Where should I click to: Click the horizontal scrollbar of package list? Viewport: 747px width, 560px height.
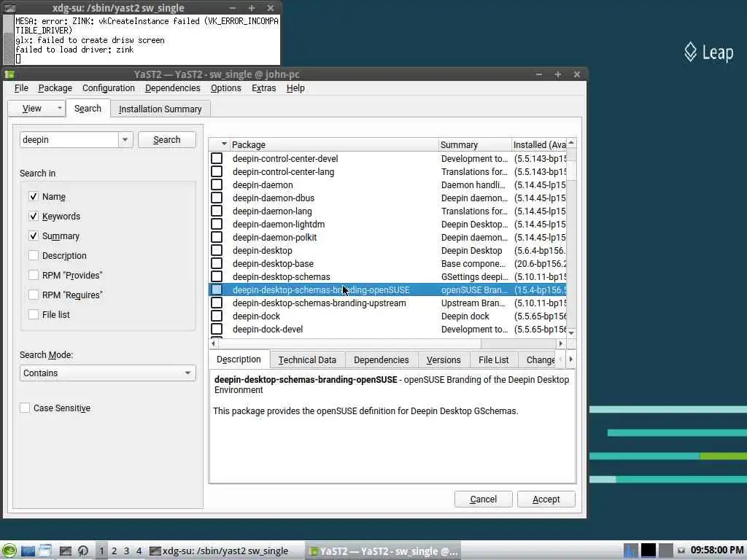click(x=387, y=343)
